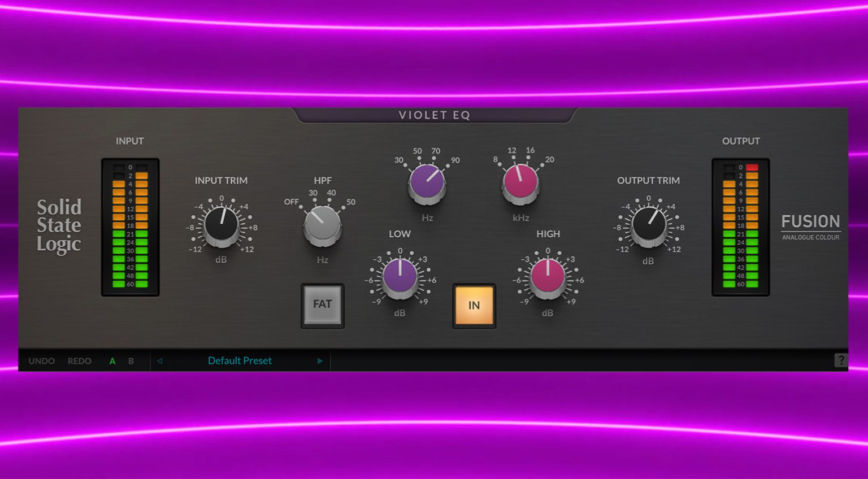
Task: Click the UNDO button
Action: pos(41,360)
